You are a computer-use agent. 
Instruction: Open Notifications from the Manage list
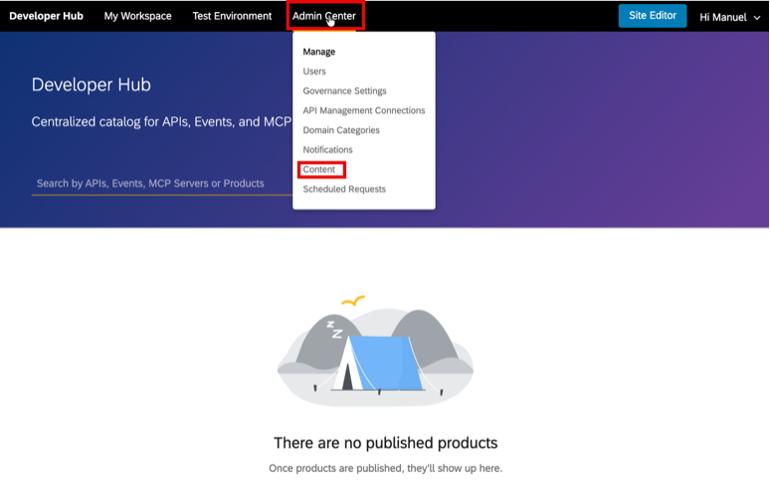pyautogui.click(x=328, y=150)
